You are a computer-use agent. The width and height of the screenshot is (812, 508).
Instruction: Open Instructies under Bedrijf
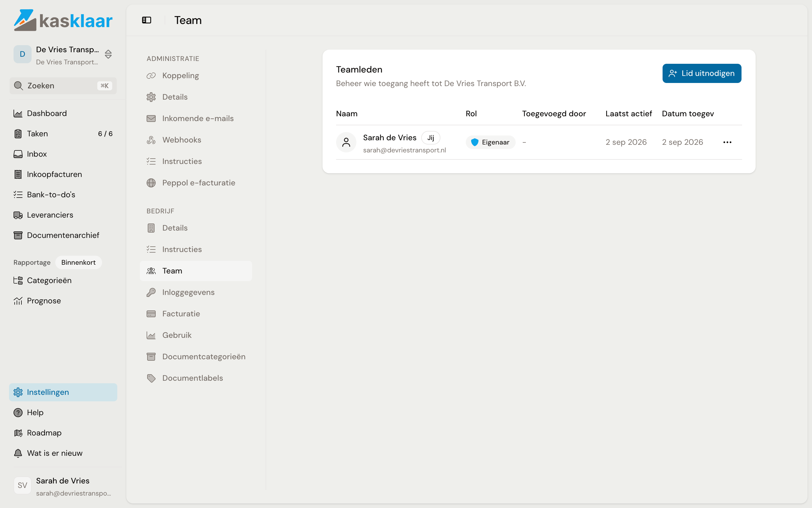tap(196, 250)
